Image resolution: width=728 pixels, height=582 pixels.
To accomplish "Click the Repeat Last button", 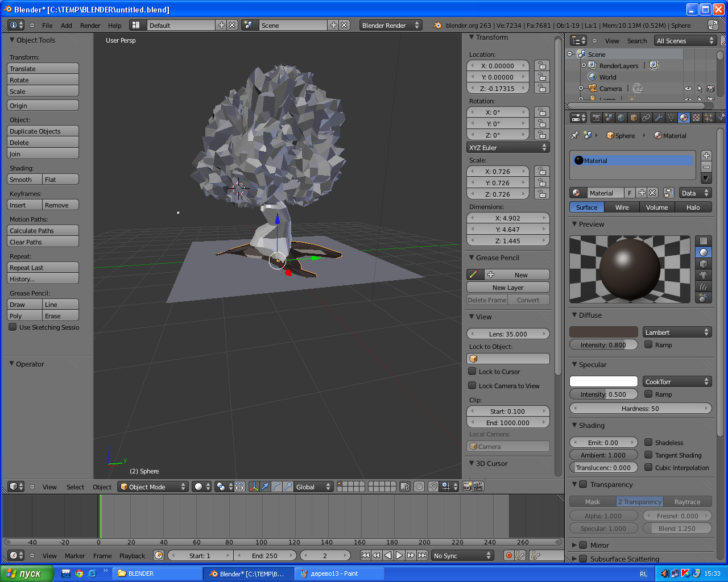I will 43,267.
